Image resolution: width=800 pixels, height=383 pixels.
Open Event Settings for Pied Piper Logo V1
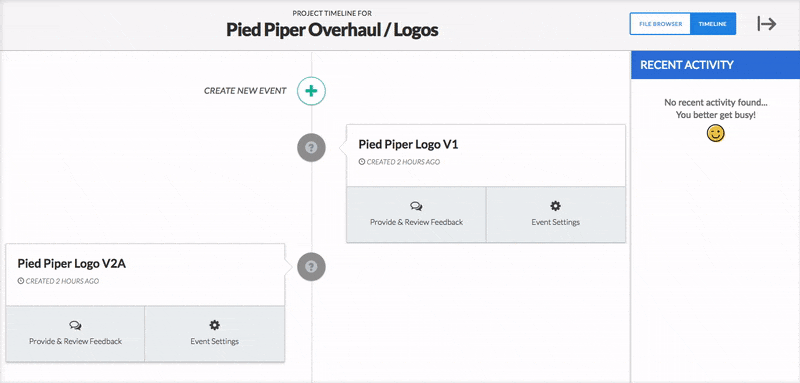tap(556, 214)
